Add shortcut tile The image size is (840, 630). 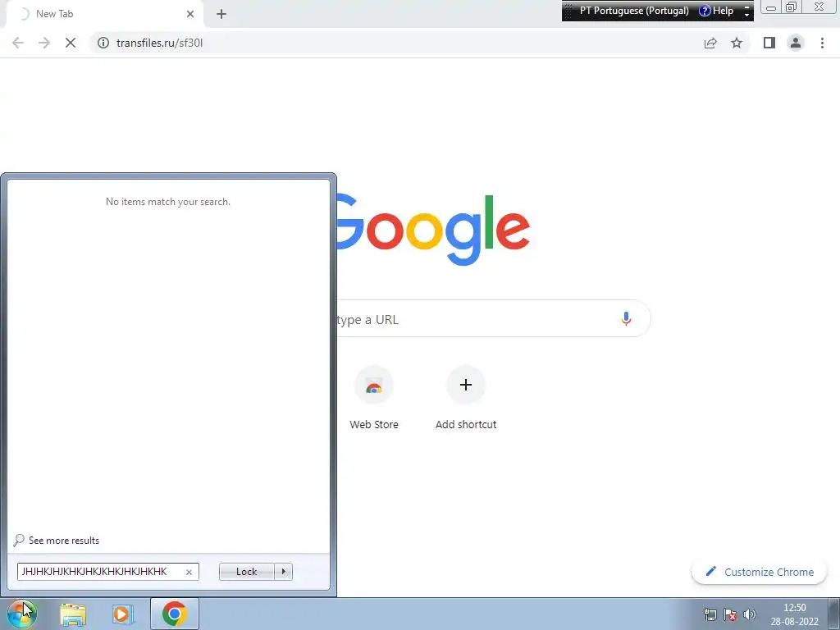pyautogui.click(x=466, y=397)
